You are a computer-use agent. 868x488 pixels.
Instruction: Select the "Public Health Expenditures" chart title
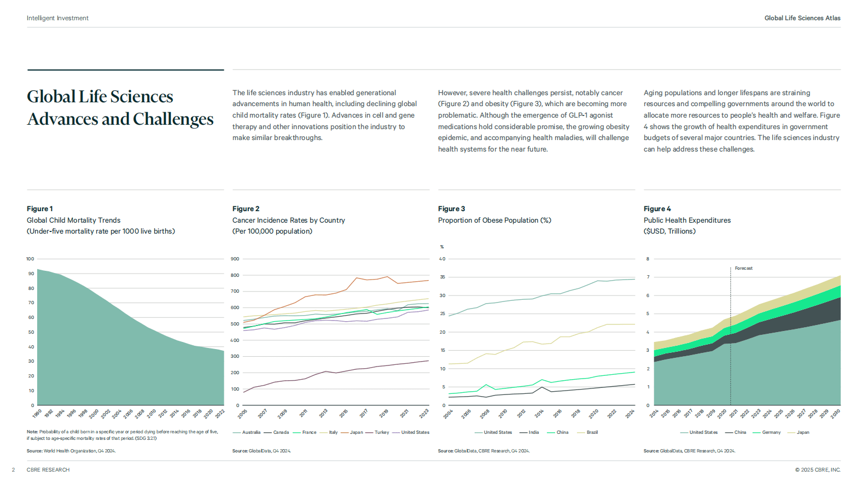687,220
